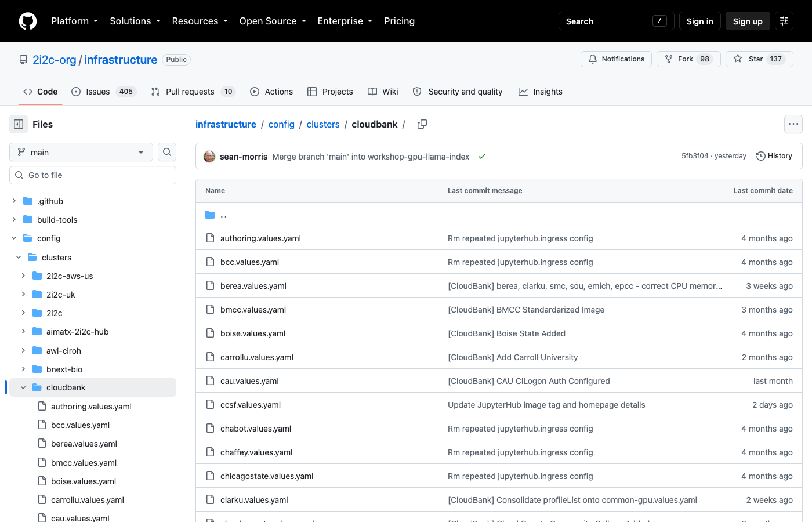Click green commit status checkmark
Screen dimensions: 812x522
pyautogui.click(x=482, y=157)
